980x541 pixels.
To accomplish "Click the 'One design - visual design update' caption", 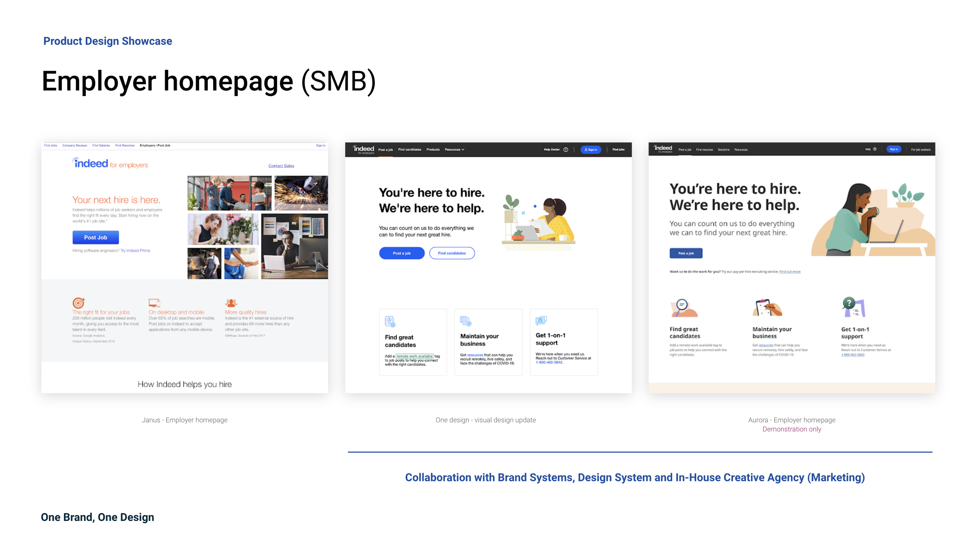I will (486, 420).
